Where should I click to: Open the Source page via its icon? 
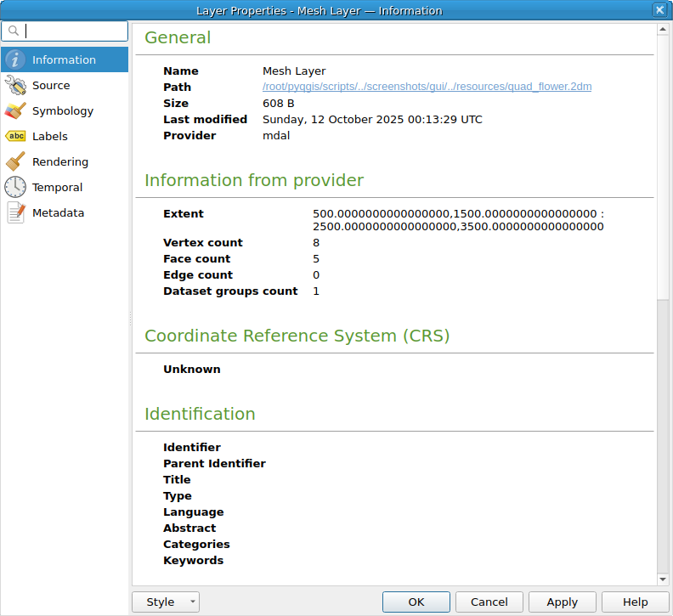tap(15, 85)
